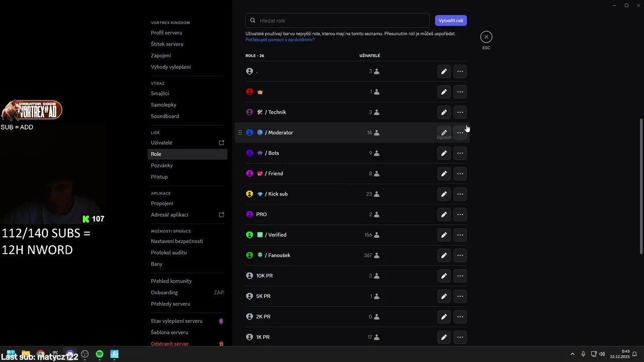The height and width of the screenshot is (362, 644).
Task: Expand more options for the Bots role
Action: coord(460,153)
